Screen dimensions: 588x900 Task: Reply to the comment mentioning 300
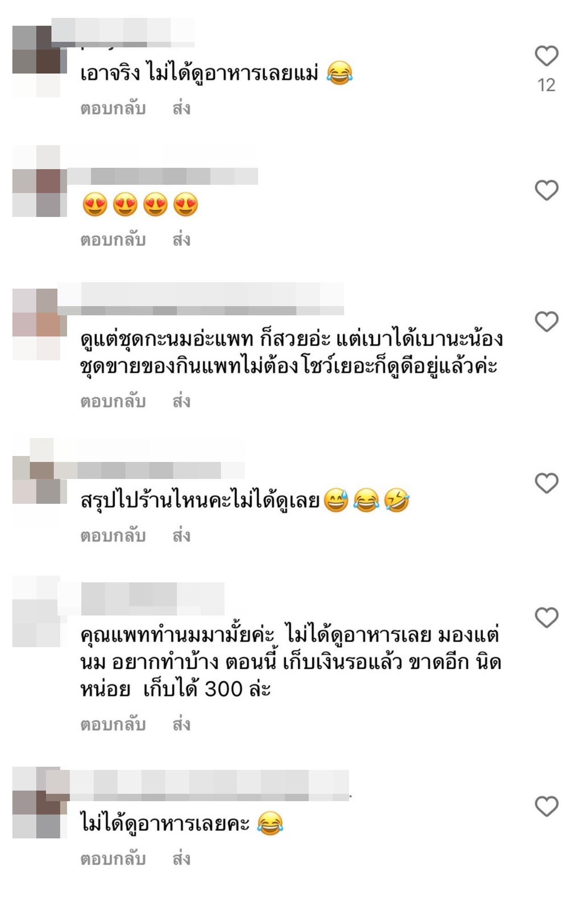[x=113, y=724]
